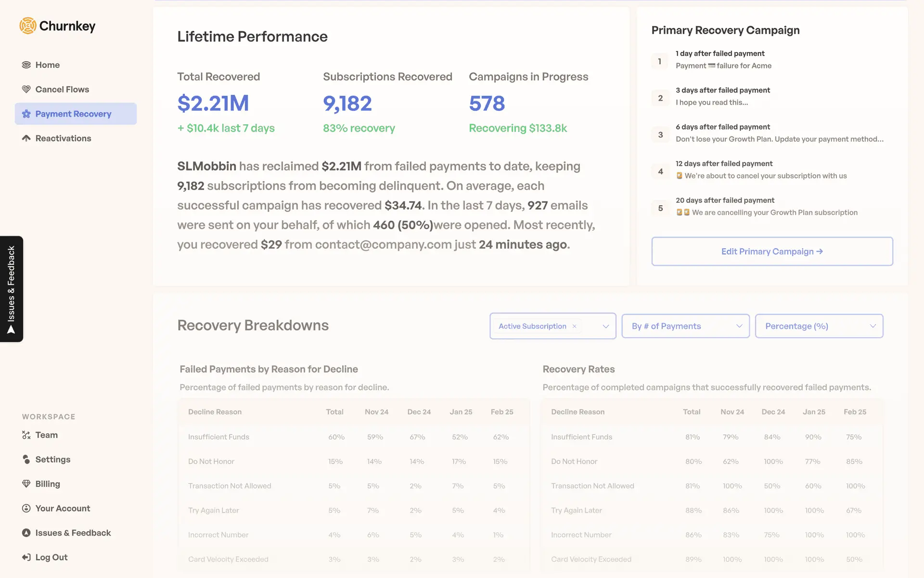Click the Your Account smiley icon
924x578 pixels.
pos(26,509)
